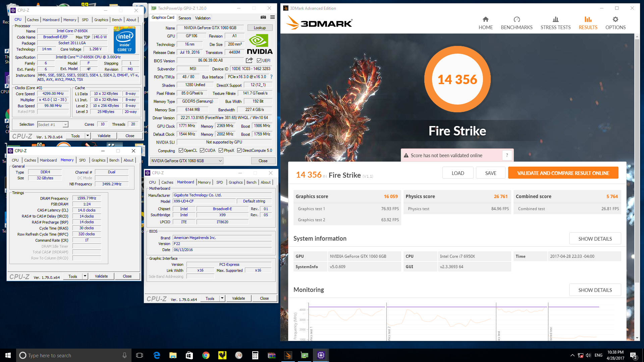Click GPU-Z BIOS share/export icon
Image resolution: width=644 pixels, height=362 pixels.
(249, 60)
